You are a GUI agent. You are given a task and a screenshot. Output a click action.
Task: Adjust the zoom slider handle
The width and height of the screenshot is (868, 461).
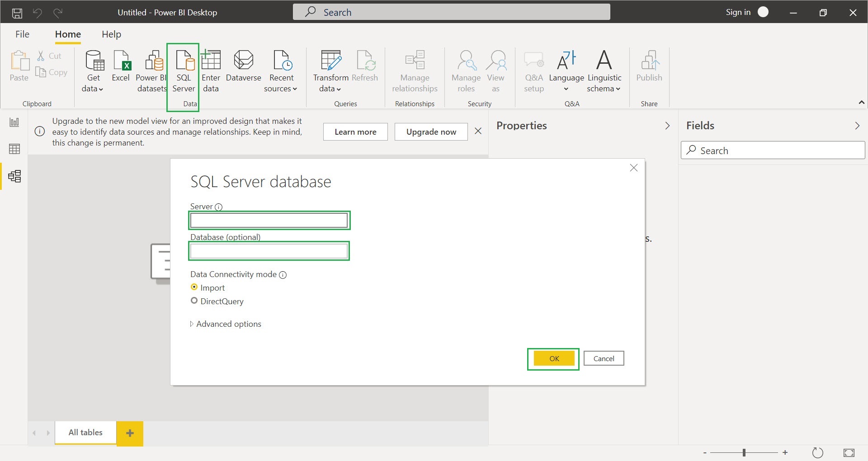(x=744, y=452)
